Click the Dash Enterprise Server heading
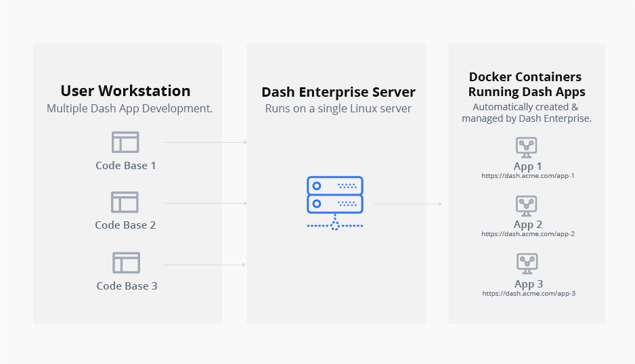This screenshot has height=364, width=635. 338,92
